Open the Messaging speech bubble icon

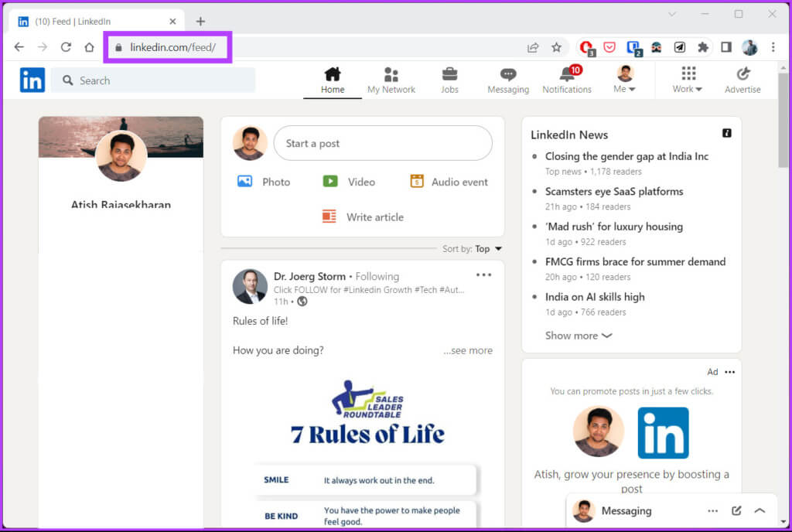(508, 75)
